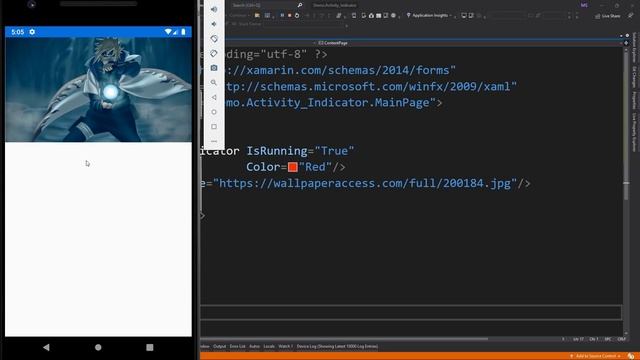Image resolution: width=640 pixels, height=360 pixels.
Task: Open the Device Log tab
Action: 337,347
